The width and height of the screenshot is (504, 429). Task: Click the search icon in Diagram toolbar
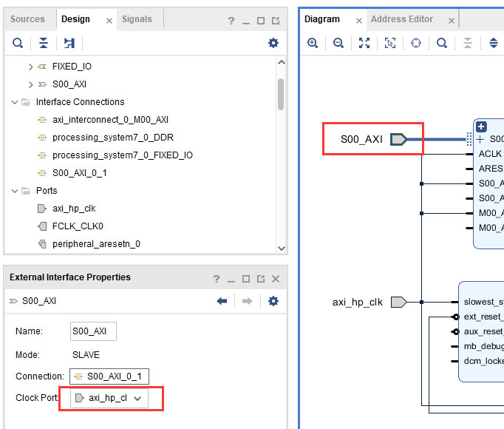click(442, 43)
